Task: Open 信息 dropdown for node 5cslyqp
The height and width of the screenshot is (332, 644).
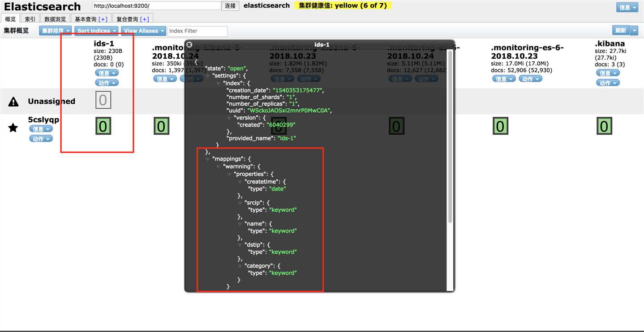Action: pos(41,129)
